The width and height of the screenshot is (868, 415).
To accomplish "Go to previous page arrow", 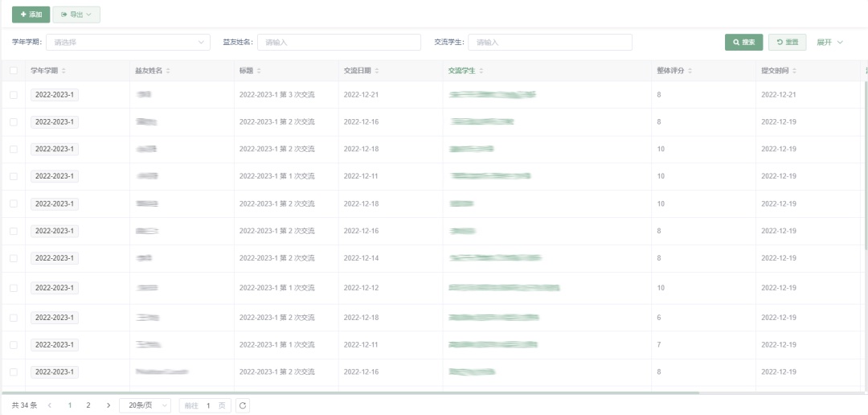I will coord(50,405).
